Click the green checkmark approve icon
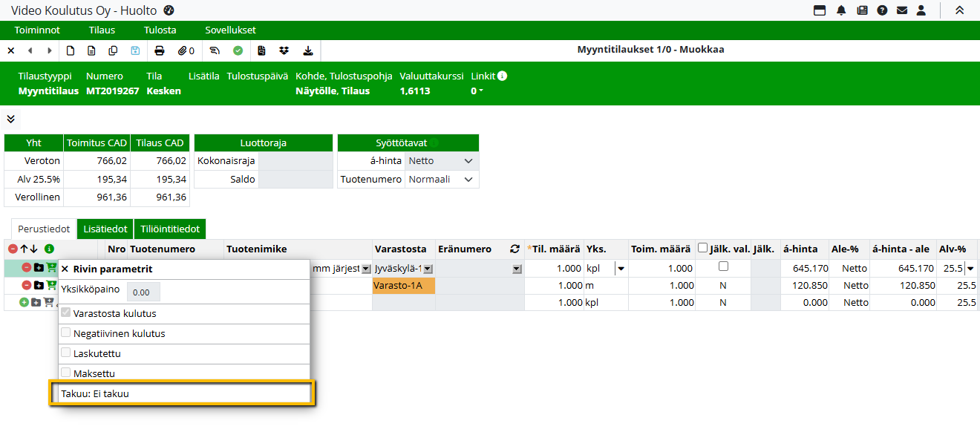The width and height of the screenshot is (980, 432). [238, 50]
